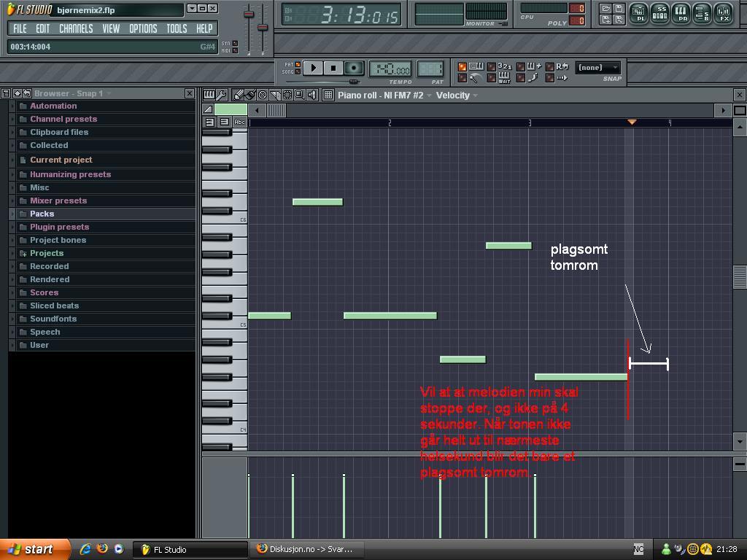Image resolution: width=747 pixels, height=560 pixels.
Task: Show the Step Sequencer SS button
Action: pyautogui.click(x=659, y=13)
